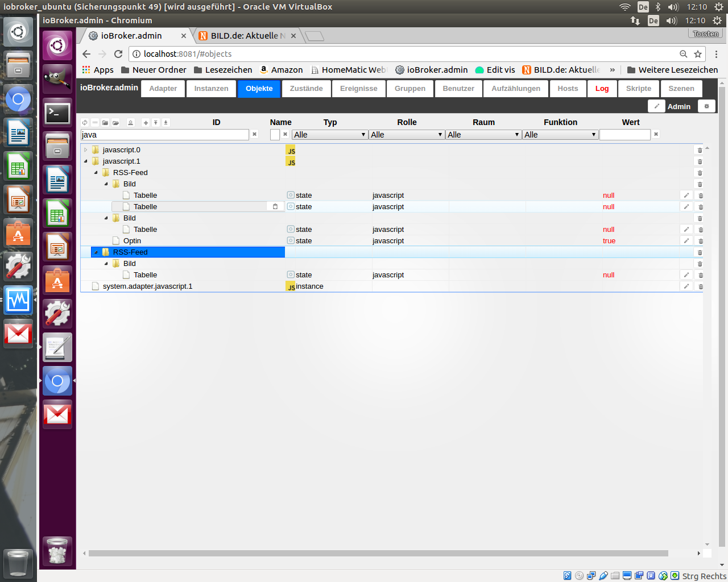Screen dimensions: 728x582
Task: Bookmark this page with star icon
Action: coord(698,54)
